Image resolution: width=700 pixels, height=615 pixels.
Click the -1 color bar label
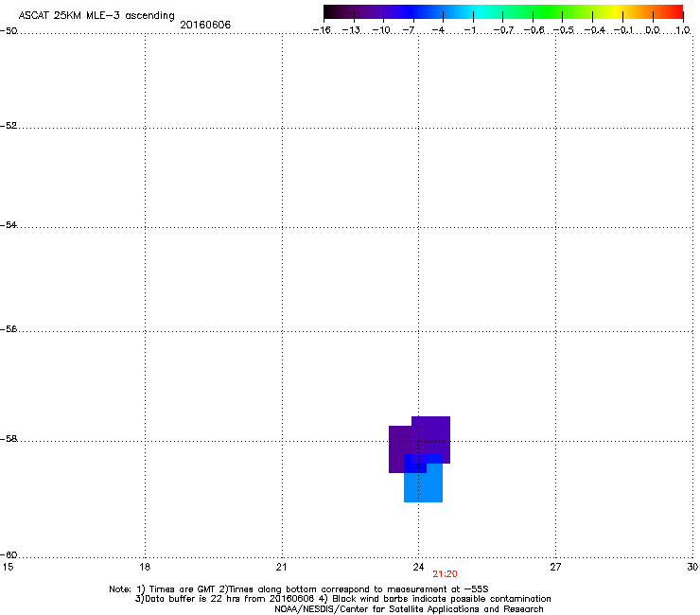click(x=469, y=30)
